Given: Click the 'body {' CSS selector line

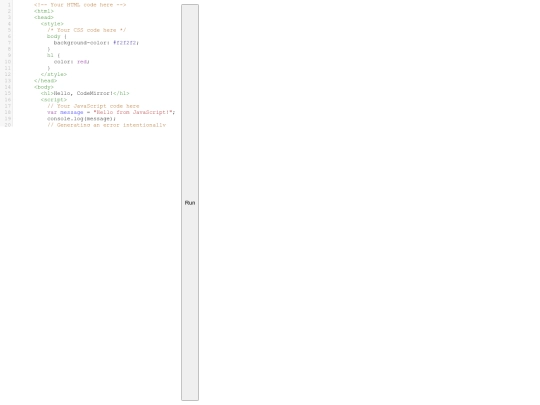Looking at the screenshot, I should [x=57, y=36].
